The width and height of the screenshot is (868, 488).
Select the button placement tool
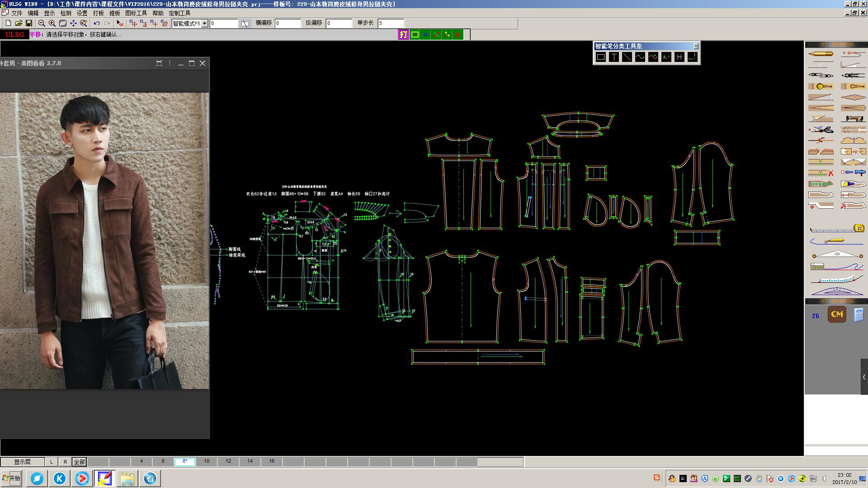point(821,86)
